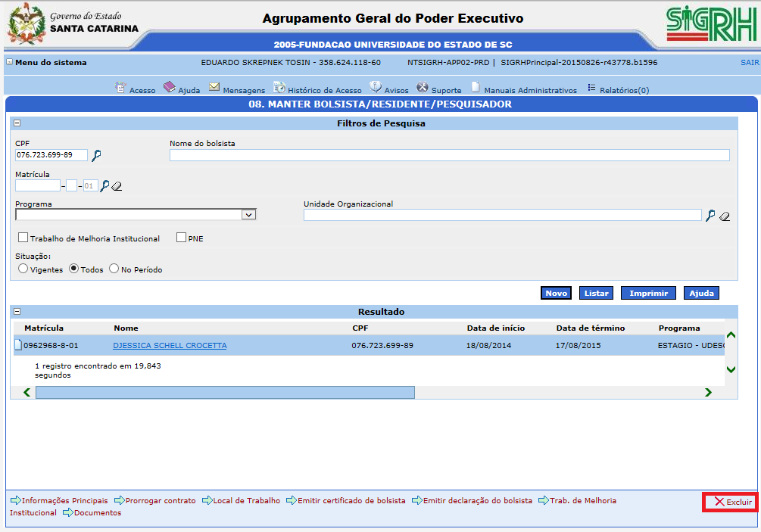761x532 pixels.
Task: Open the Ajuda book icon in toolbar
Action: [170, 88]
